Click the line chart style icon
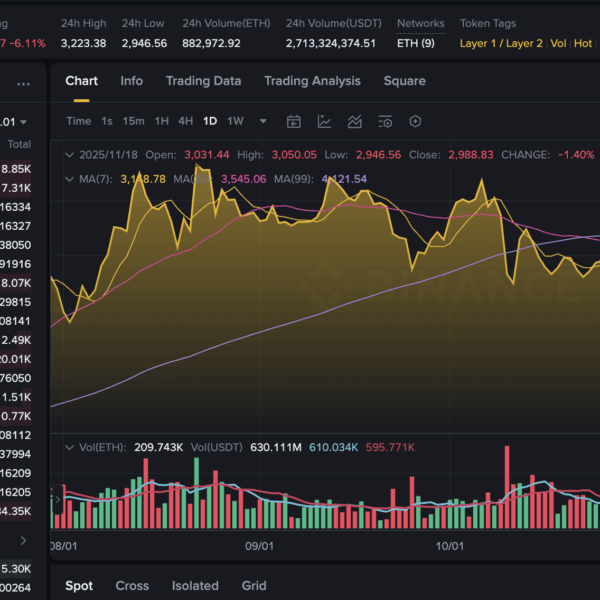 click(x=324, y=121)
